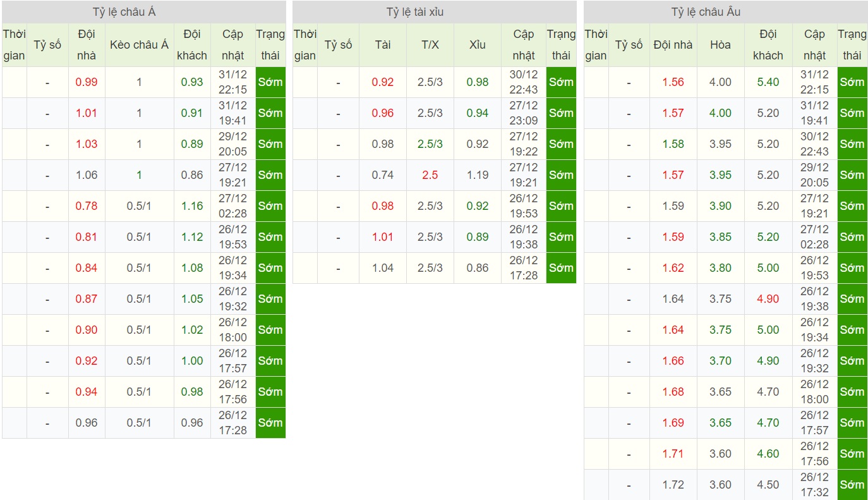Click the European home odds 1.62
868x500 pixels.
(x=673, y=268)
